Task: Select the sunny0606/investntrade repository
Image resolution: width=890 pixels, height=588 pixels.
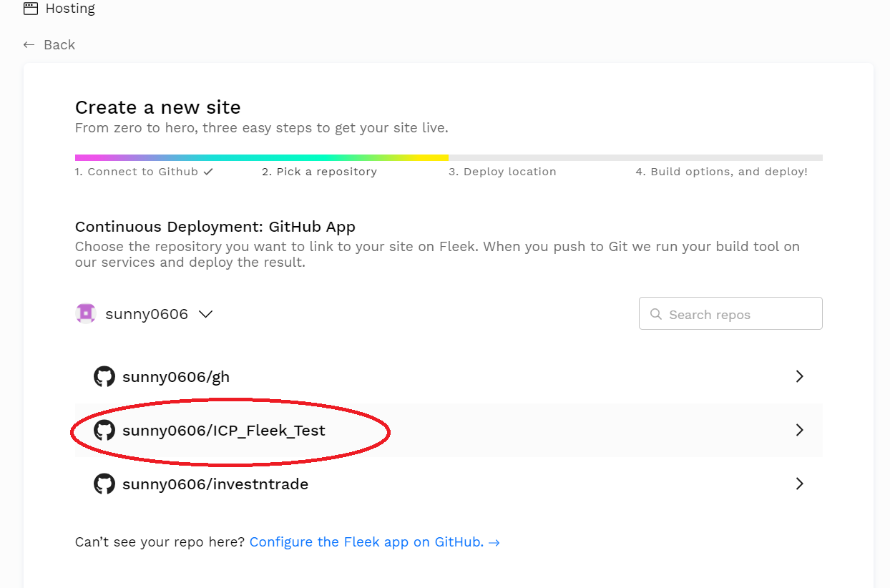Action: coord(449,484)
